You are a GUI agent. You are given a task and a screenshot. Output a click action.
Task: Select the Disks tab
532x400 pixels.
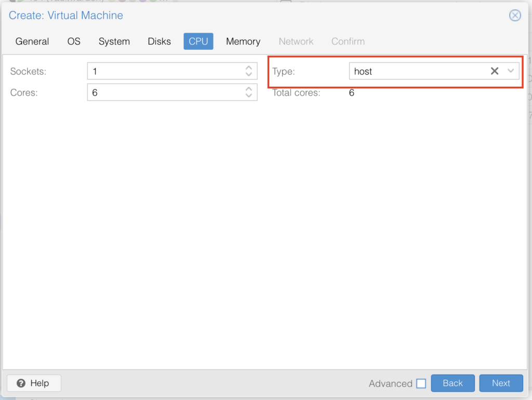(159, 42)
